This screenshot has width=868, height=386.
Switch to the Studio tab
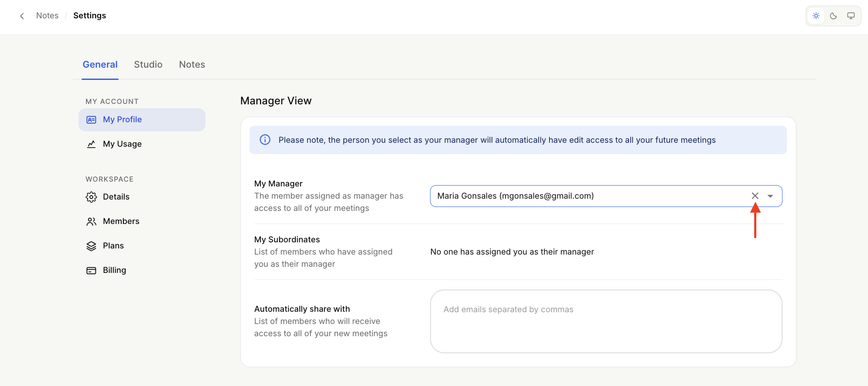click(x=148, y=65)
